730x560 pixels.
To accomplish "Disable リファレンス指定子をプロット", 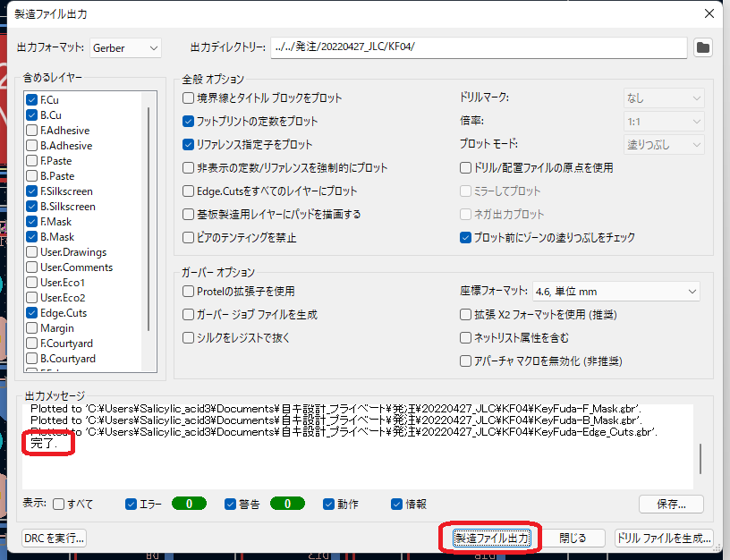I will tap(188, 144).
